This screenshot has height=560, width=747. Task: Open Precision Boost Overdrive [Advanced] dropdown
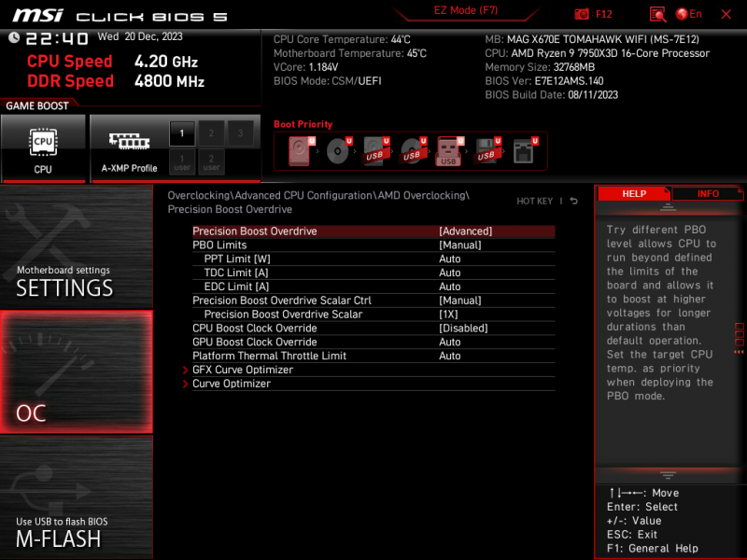point(465,231)
